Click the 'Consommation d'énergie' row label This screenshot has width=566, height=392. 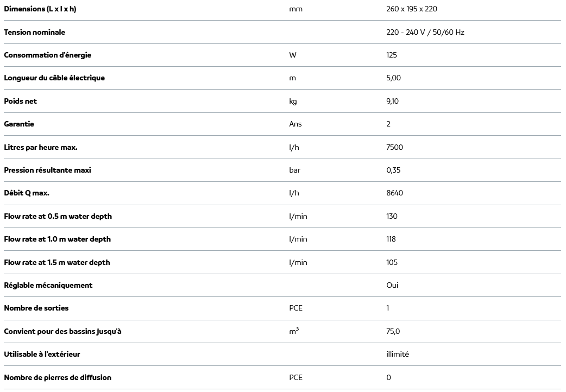48,55
